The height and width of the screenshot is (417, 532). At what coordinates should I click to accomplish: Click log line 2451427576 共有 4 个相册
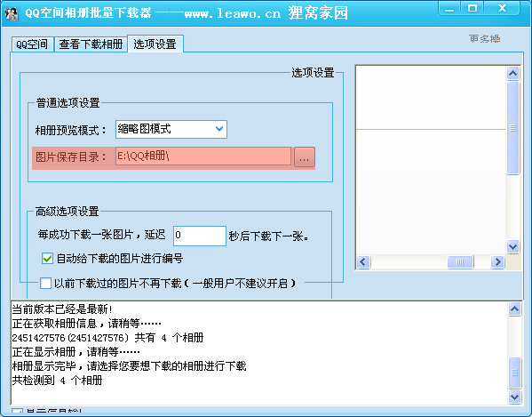(x=107, y=338)
